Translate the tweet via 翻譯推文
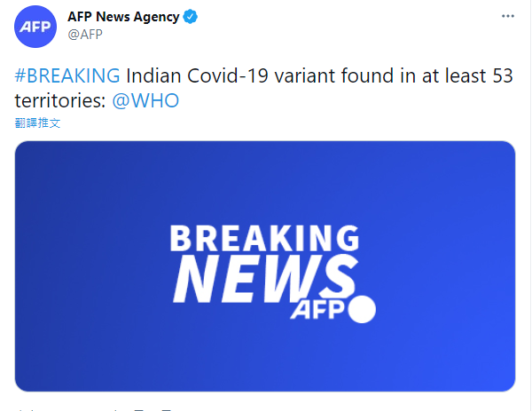 click(37, 123)
